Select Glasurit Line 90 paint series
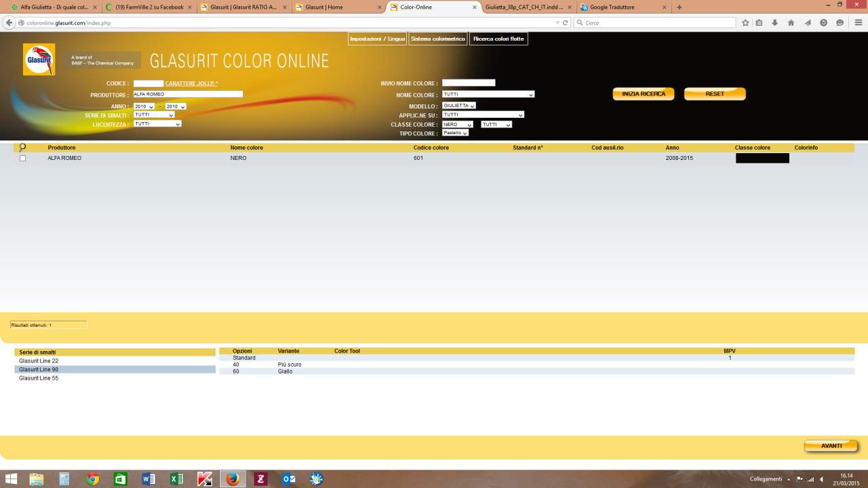This screenshot has height=488, width=868. tap(115, 369)
